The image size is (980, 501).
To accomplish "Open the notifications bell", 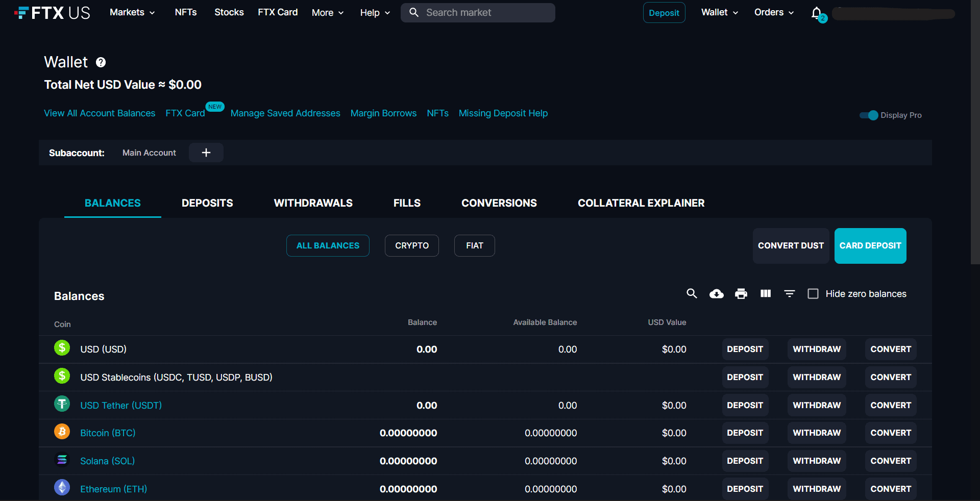I will coord(817,13).
